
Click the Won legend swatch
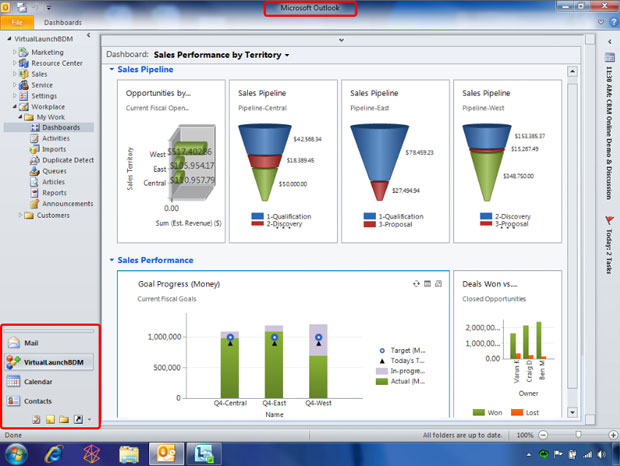point(478,412)
